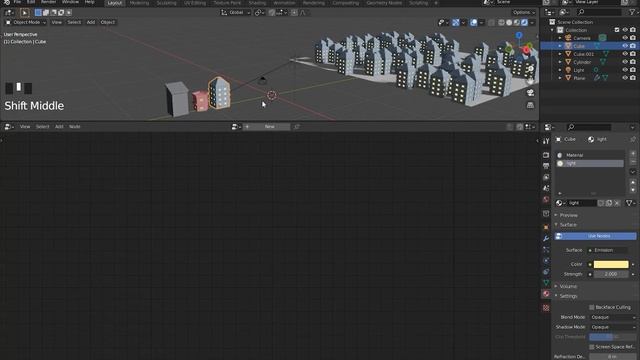Open the Tool properties tab icon
The width and height of the screenshot is (640, 360).
(x=546, y=141)
